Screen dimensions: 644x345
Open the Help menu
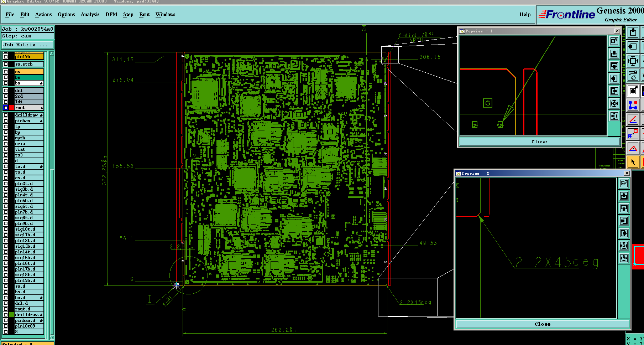(525, 14)
